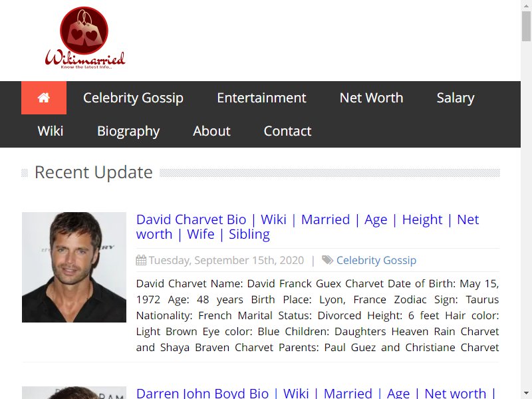Click the Recent Update heading

[x=94, y=172]
